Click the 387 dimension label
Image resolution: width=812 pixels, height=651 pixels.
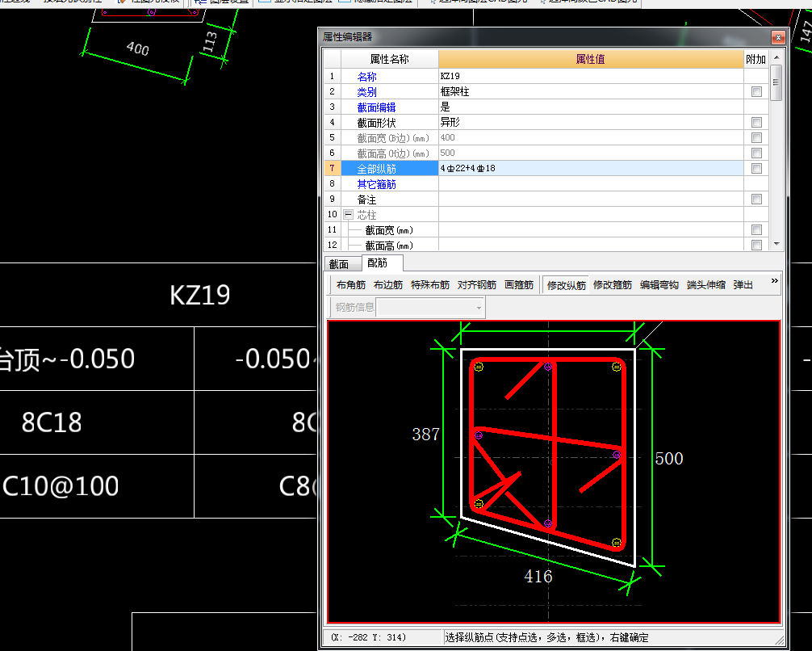[x=425, y=435]
